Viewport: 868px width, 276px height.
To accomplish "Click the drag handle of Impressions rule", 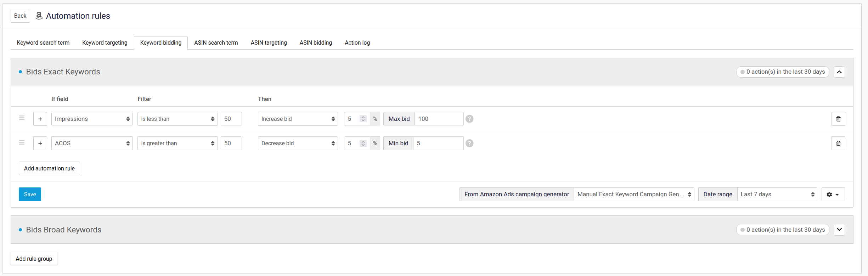I will click(22, 118).
